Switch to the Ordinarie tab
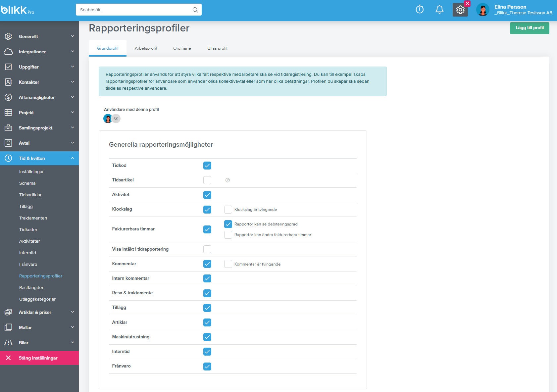The width and height of the screenshot is (557, 392). click(x=182, y=48)
